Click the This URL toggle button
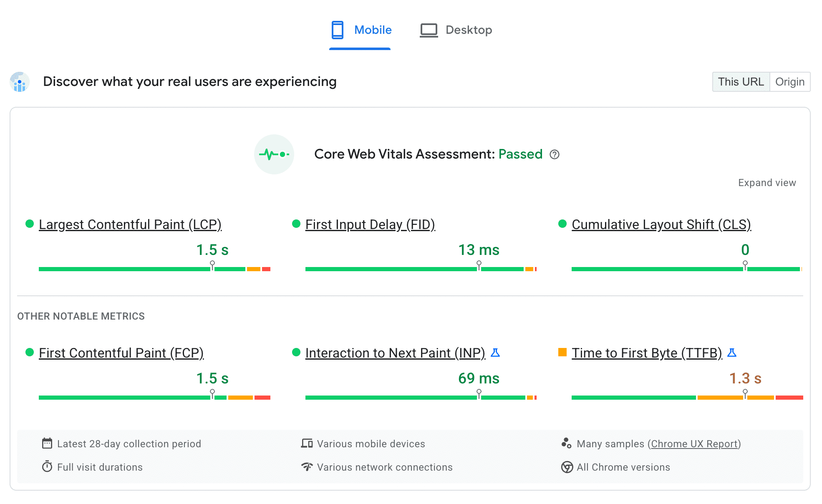Viewport: 822px width, 504px height. [x=741, y=82]
